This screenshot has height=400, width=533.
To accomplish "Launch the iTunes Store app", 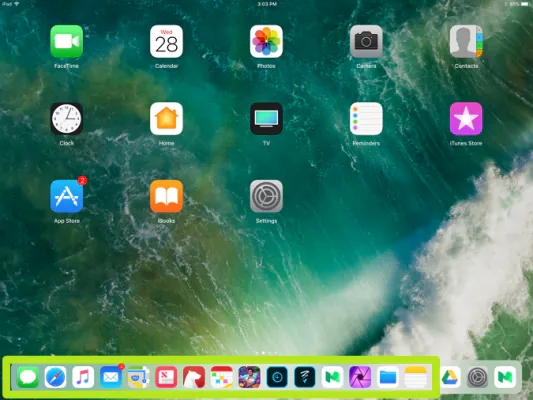I will coord(466,119).
